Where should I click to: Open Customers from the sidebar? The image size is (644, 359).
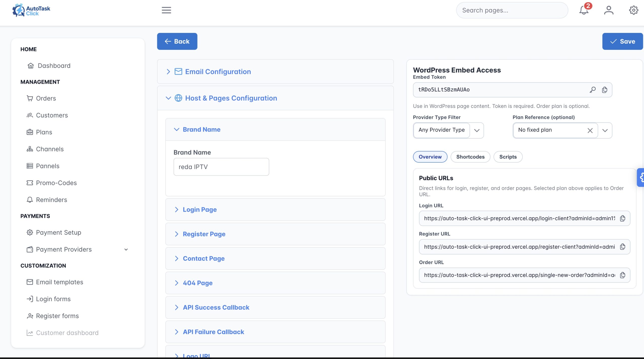47,115
